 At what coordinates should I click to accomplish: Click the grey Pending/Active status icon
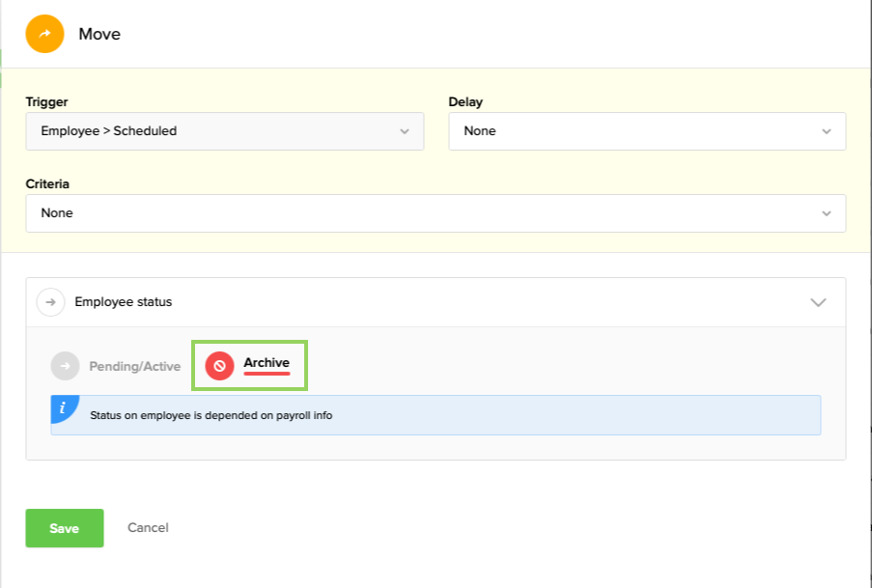click(64, 366)
